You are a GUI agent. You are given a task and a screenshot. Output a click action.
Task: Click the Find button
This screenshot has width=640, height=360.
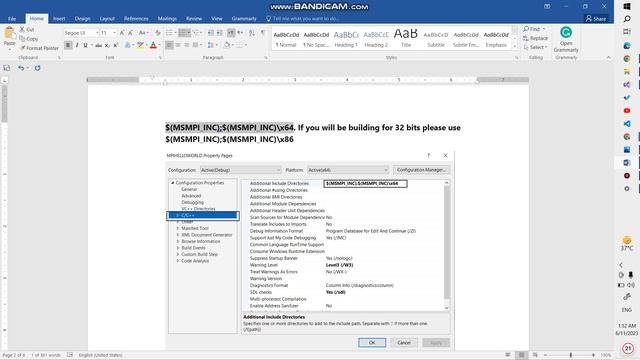pyautogui.click(x=534, y=29)
